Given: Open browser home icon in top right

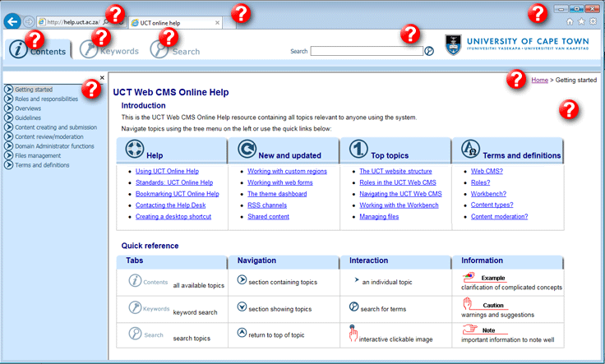Looking at the screenshot, I should pos(570,21).
